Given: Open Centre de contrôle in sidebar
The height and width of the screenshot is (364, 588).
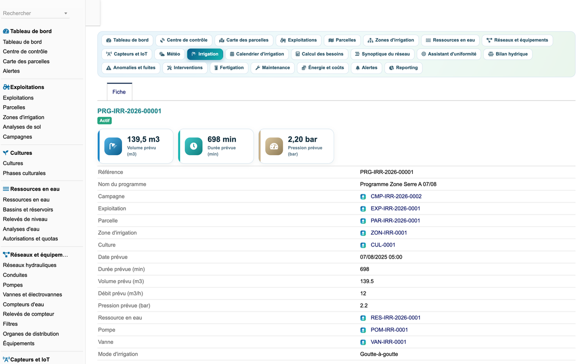Looking at the screenshot, I should (25, 52).
